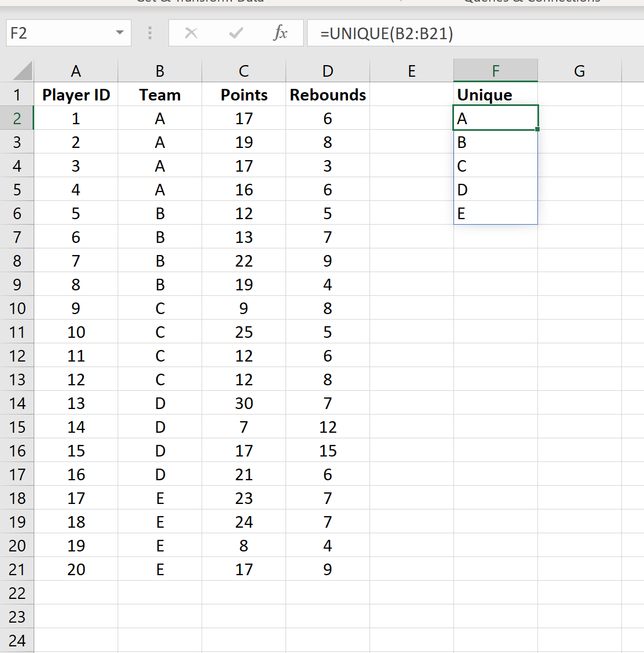Click the Cancel X icon in formula bar
644x653 pixels.
[x=191, y=33]
